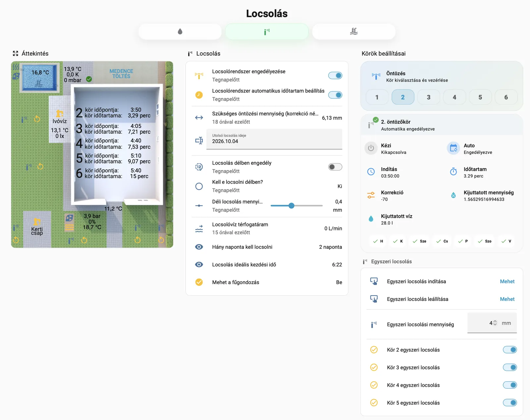Click Utolsó locsolás ideje date field

click(274, 139)
